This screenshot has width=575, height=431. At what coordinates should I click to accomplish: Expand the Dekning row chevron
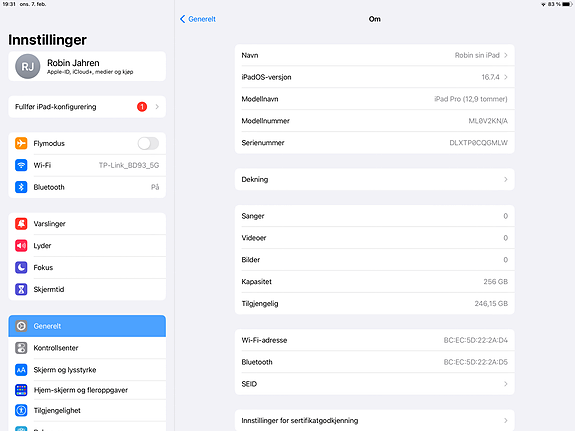point(506,179)
